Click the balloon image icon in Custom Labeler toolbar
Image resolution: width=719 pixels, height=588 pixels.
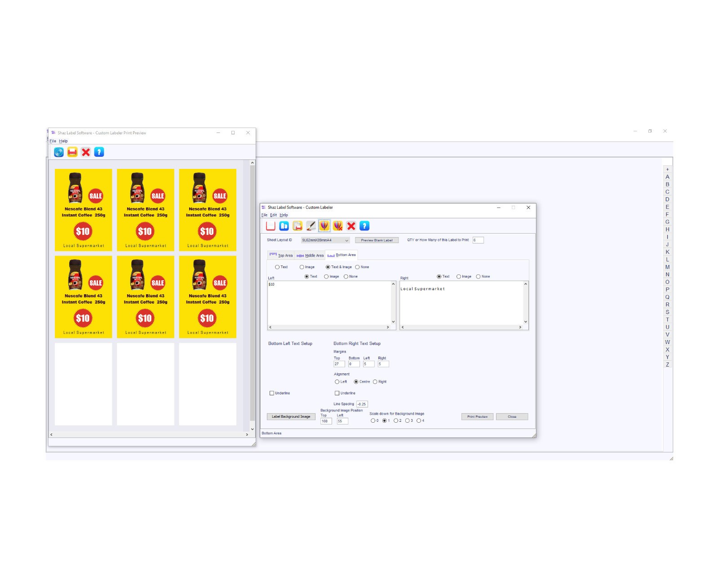[324, 226]
